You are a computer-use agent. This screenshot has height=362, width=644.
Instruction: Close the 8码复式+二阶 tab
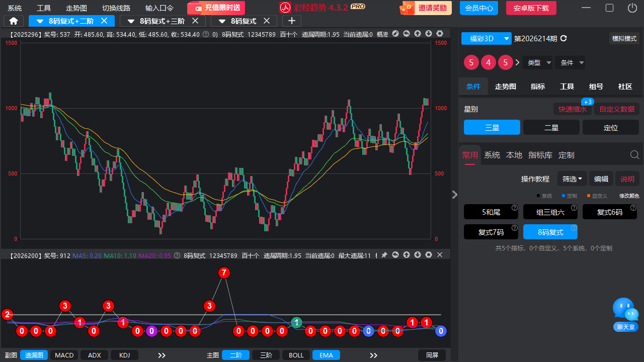tap(104, 21)
